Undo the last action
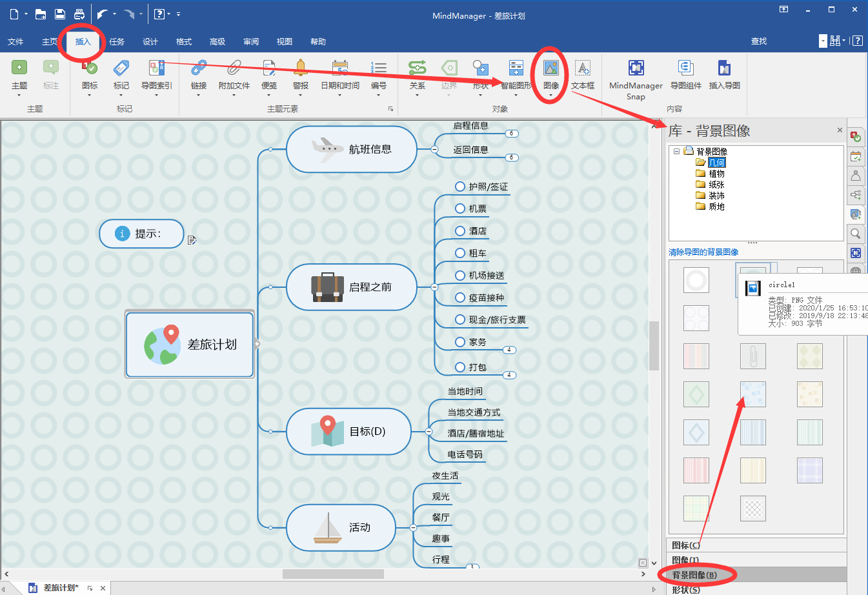Viewport: 868px width, 595px height. (103, 14)
